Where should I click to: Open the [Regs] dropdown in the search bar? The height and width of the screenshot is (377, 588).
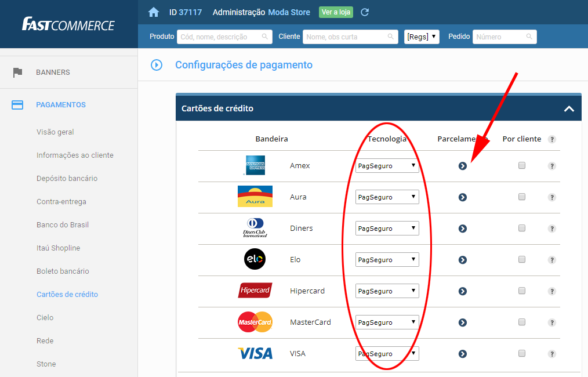click(422, 37)
